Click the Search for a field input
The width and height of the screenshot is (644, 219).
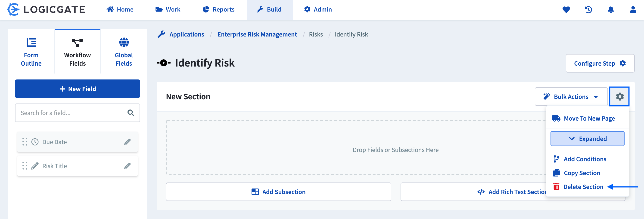[x=71, y=113]
